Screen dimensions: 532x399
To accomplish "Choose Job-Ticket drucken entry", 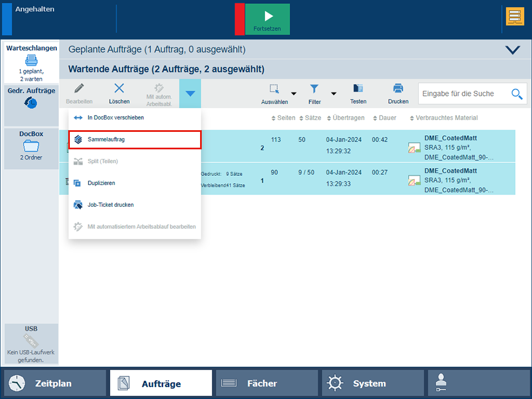I will pyautogui.click(x=135, y=205).
